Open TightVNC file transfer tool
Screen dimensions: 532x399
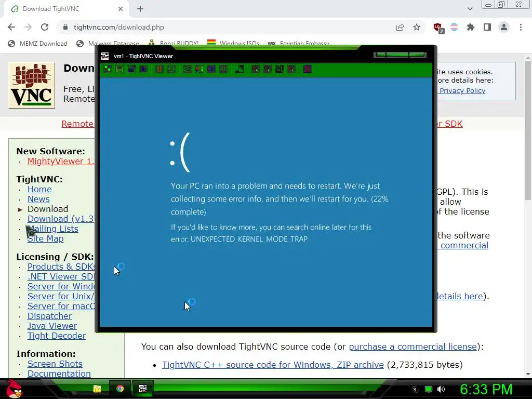pos(240,69)
